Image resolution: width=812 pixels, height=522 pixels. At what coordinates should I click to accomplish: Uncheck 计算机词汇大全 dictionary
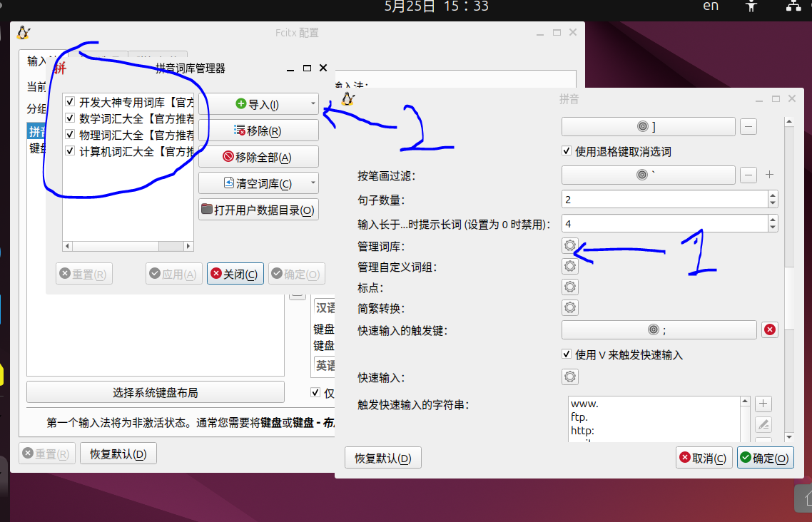(x=70, y=151)
